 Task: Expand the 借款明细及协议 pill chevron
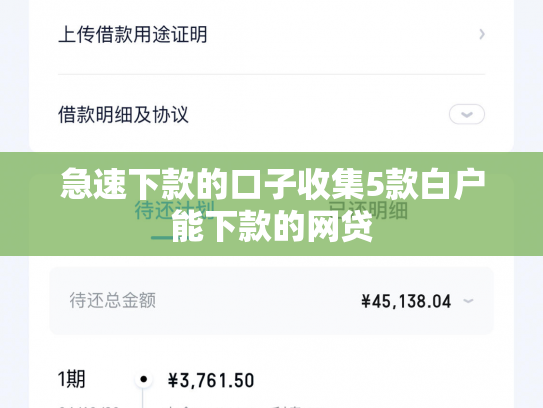(x=467, y=114)
